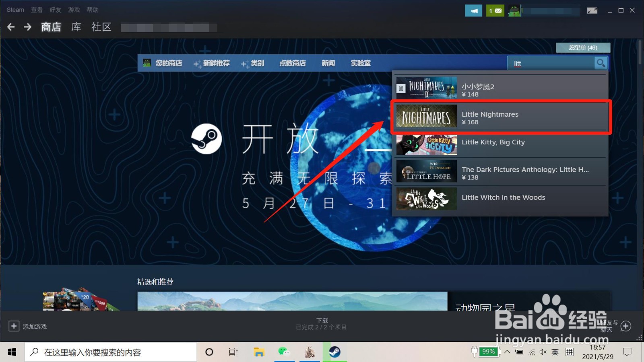The height and width of the screenshot is (362, 644).
Task: Open 新闻 link
Action: [x=328, y=63]
